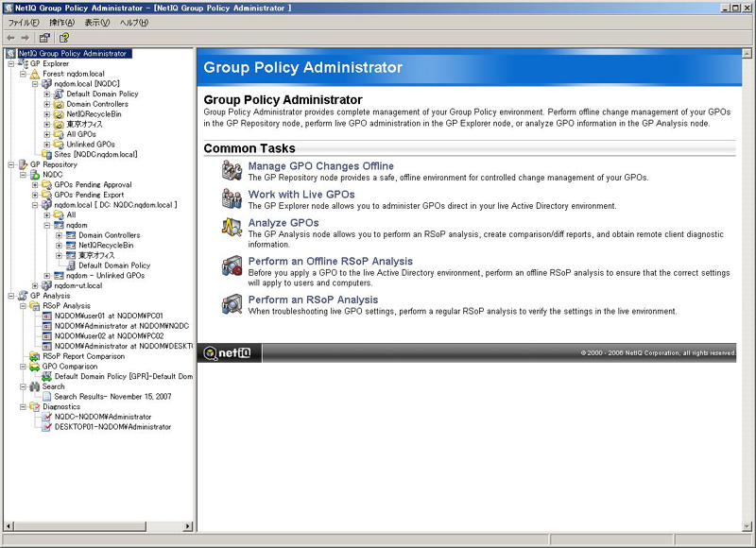Click the Manage GPO Changes Offline icon
Screen dimensions: 756x548
[232, 171]
